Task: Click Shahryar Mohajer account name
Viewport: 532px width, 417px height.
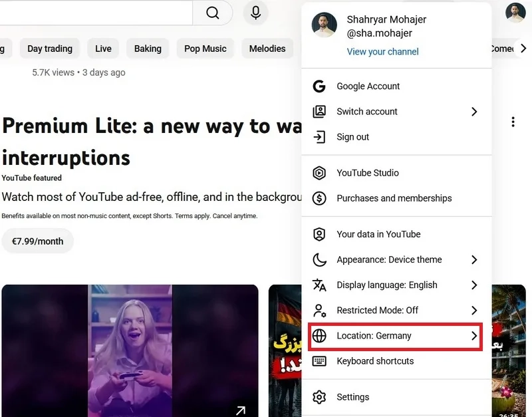Action: click(x=386, y=19)
